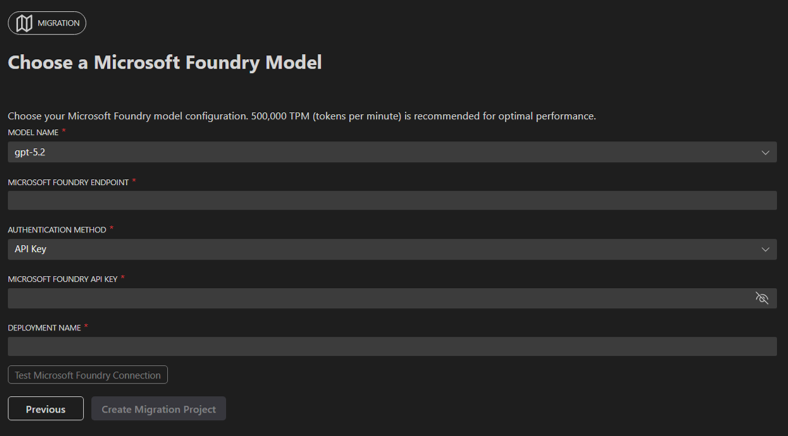Screen dimensions: 788x436
Task: Click the MICROSOFT FOUNDRY API KEY label
Action: [x=63, y=279]
